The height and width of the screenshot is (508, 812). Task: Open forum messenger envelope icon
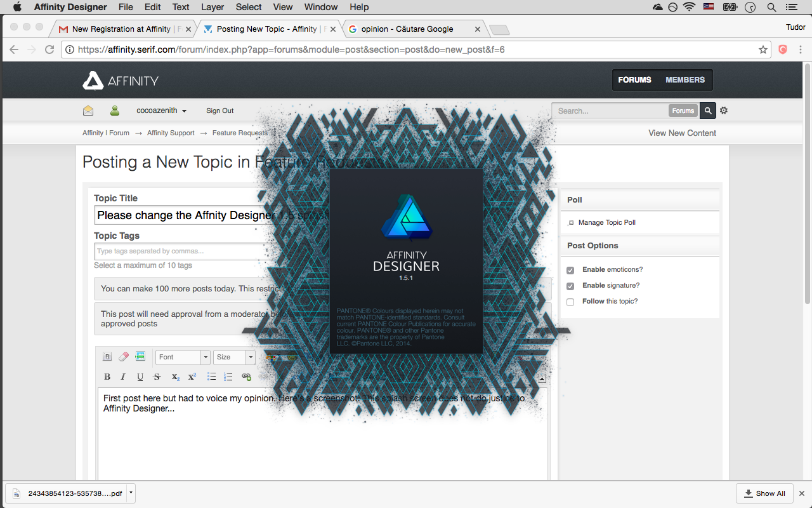click(x=88, y=110)
